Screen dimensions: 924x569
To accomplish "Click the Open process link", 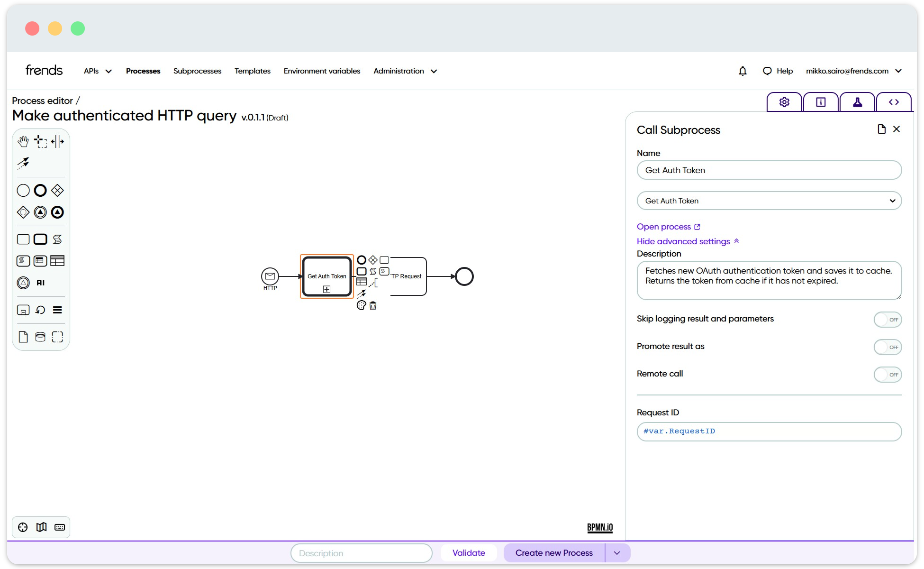I will pos(664,227).
